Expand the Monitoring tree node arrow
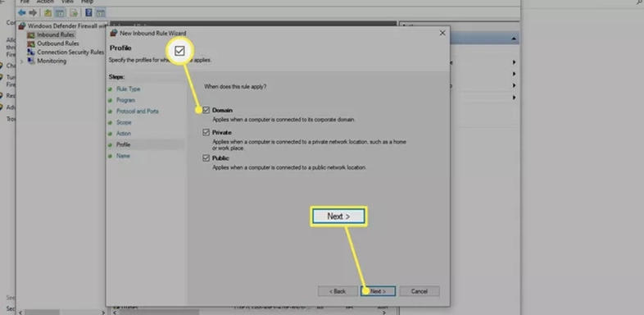Viewport: 644px width, 315px height. [x=22, y=62]
